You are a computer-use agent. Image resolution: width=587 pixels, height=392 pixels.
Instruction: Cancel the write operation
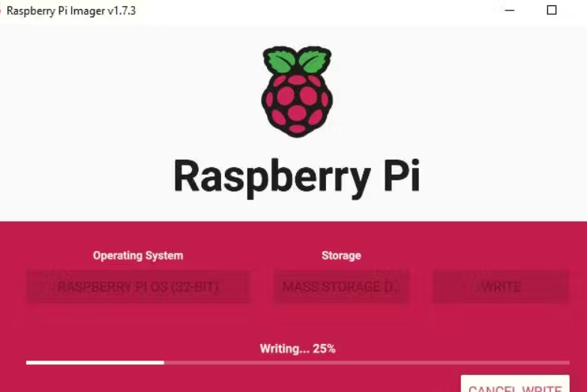(x=515, y=385)
